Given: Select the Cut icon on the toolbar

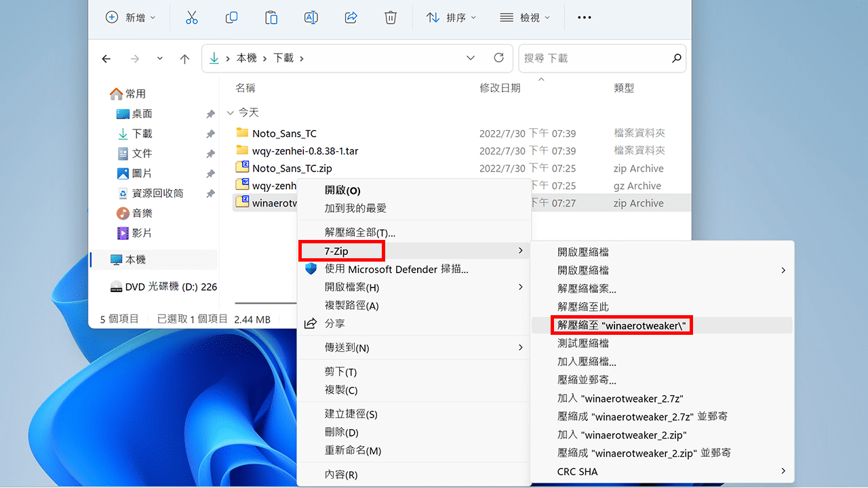Looking at the screenshot, I should pyautogui.click(x=192, y=18).
